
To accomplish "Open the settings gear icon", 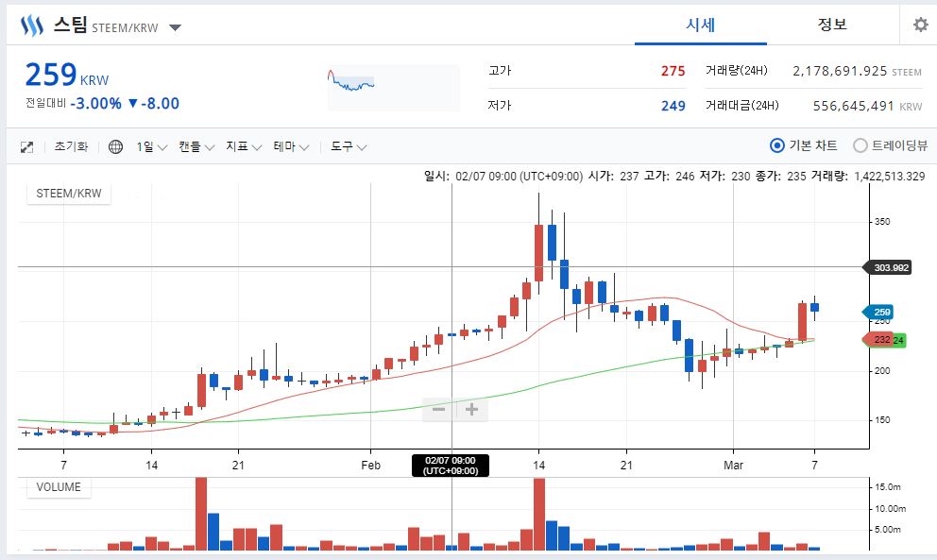I will pyautogui.click(x=921, y=25).
